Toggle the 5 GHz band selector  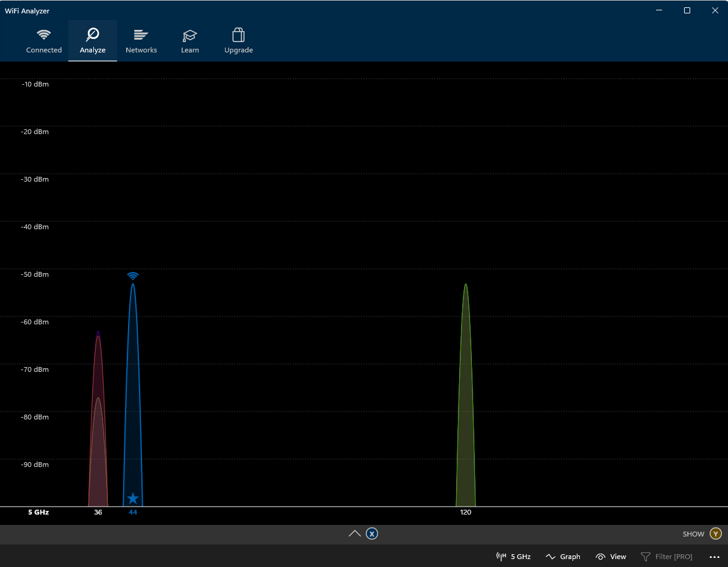(513, 557)
